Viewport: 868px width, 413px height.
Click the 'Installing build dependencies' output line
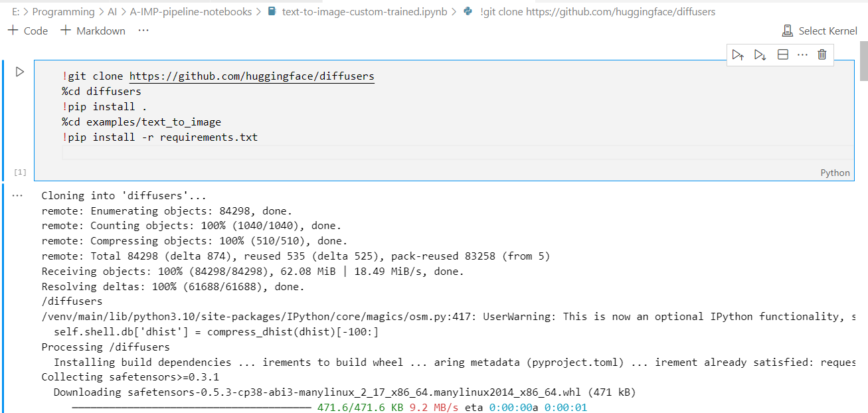coord(455,363)
